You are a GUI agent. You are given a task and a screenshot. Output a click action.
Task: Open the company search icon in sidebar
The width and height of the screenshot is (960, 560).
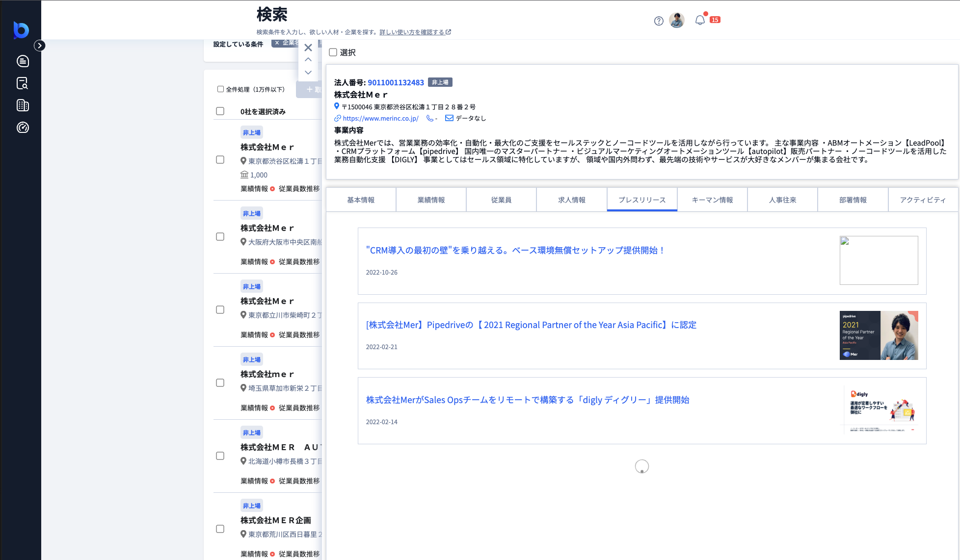pyautogui.click(x=22, y=83)
